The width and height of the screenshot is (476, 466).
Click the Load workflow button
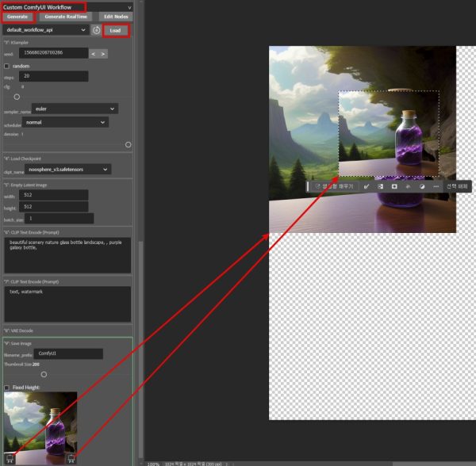[115, 30]
